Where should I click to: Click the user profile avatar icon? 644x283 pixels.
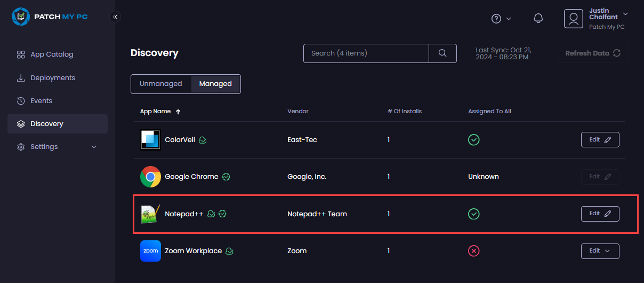tap(573, 19)
